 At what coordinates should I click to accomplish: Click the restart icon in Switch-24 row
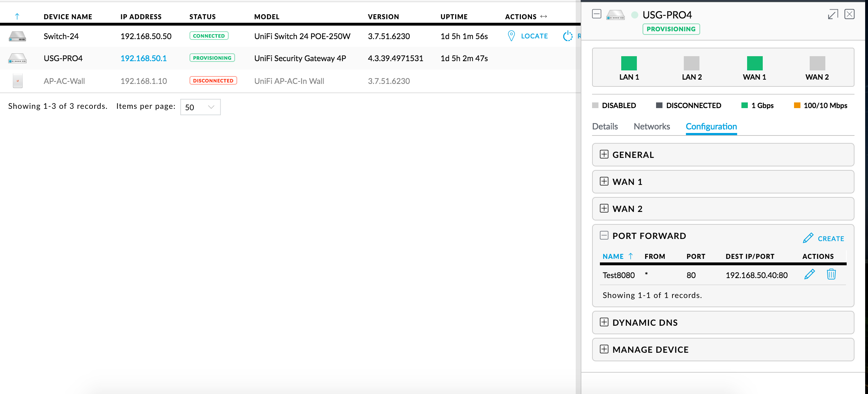coord(568,36)
